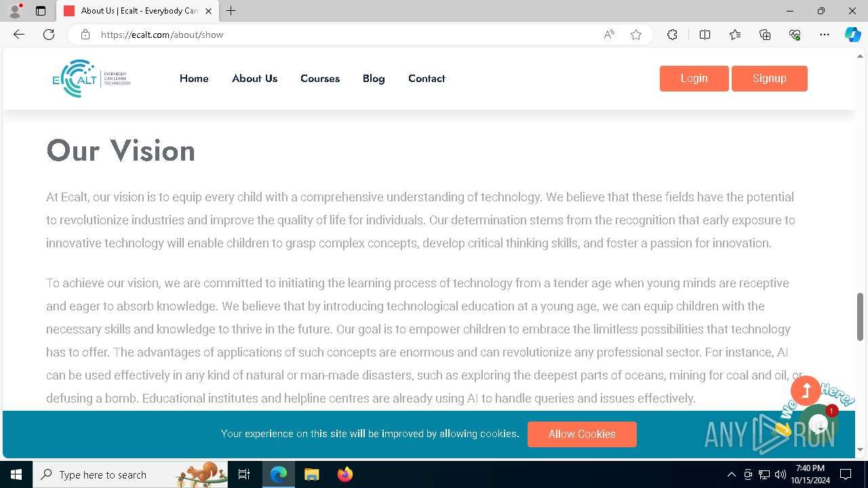Open the chat widget bubble
This screenshot has width=868, height=488.
(x=819, y=424)
